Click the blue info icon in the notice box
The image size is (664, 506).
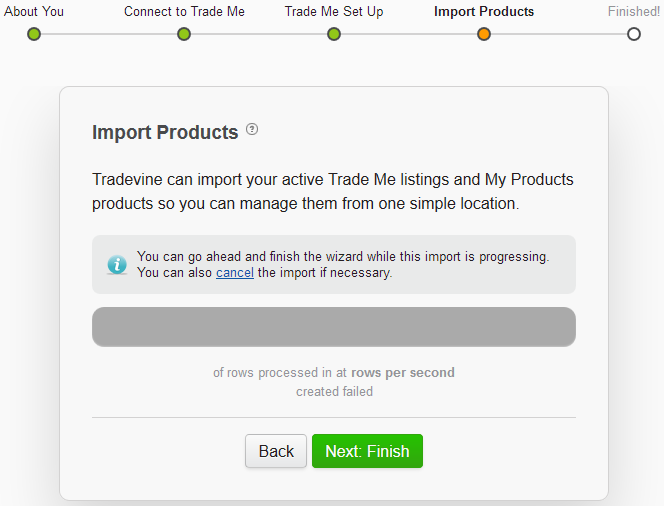point(117,265)
